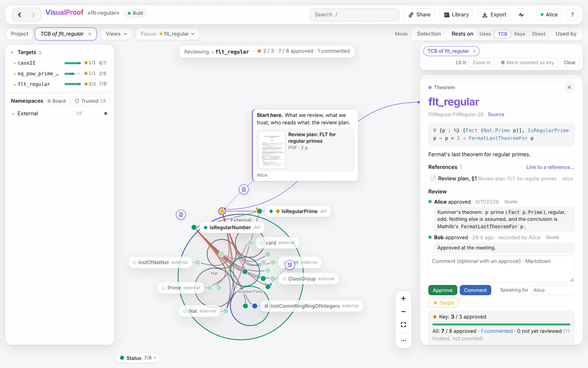Switch to the Project tab
Viewport: 588px width, 368px height.
coord(20,34)
